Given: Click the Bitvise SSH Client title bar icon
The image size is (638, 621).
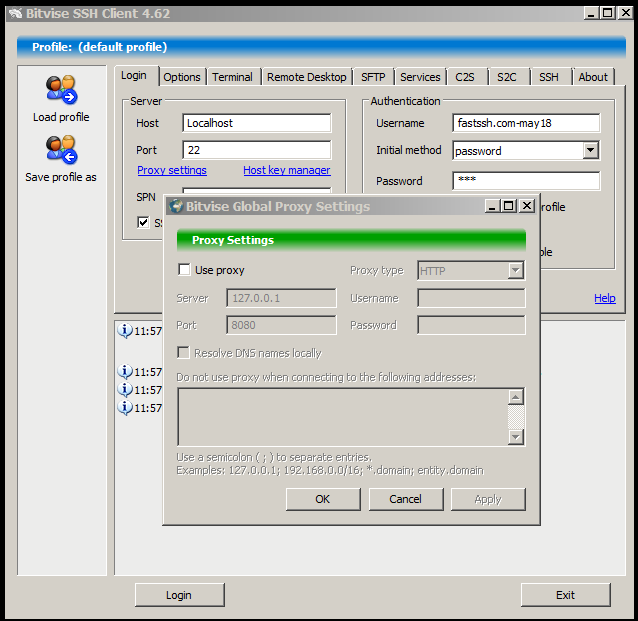Looking at the screenshot, I should 15,13.
